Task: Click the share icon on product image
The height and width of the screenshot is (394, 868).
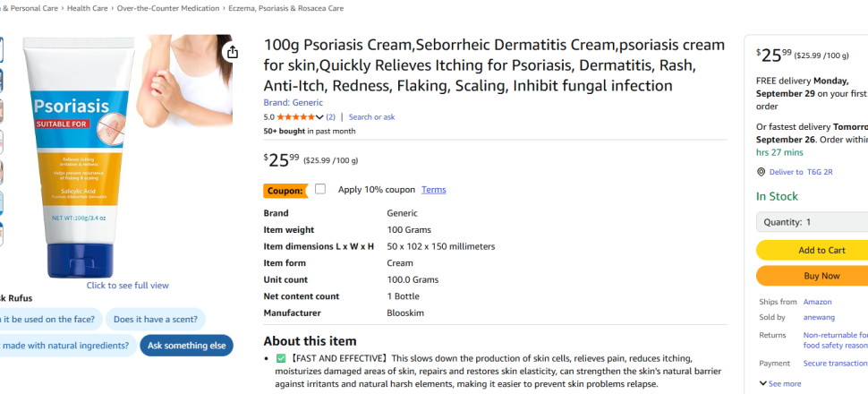Action: 233,52
